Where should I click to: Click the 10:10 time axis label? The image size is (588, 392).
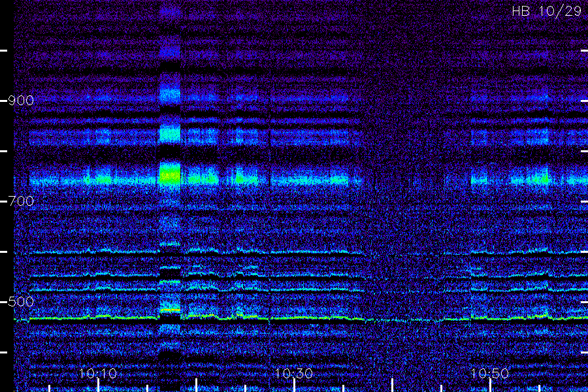coord(98,373)
